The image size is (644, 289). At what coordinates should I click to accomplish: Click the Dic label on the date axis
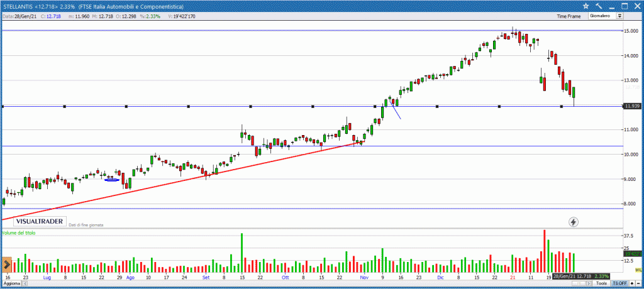point(440,277)
